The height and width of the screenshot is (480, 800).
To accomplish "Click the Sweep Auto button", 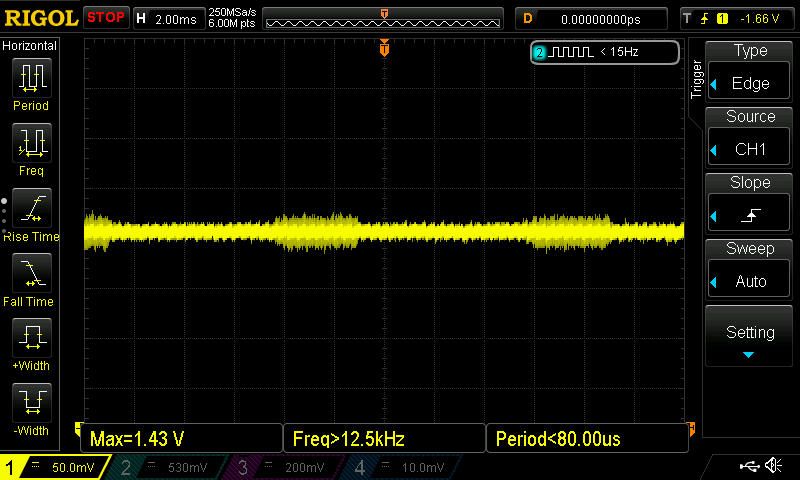I will tap(750, 268).
